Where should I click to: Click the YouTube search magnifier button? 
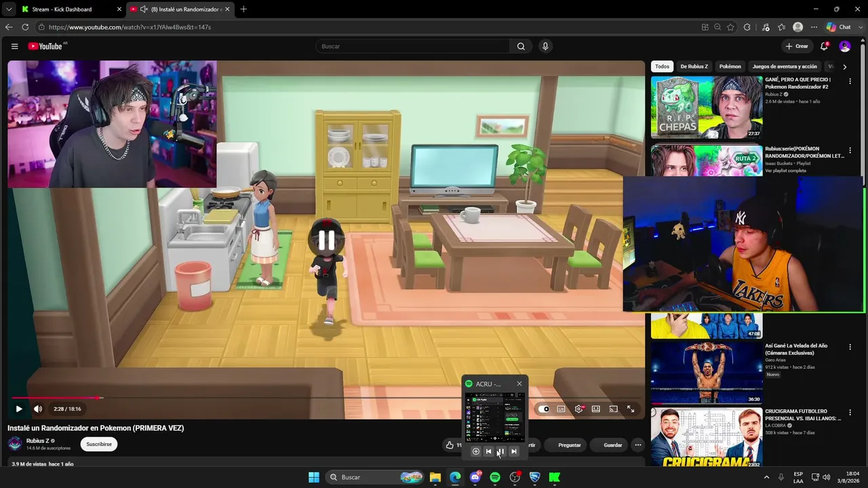pyautogui.click(x=521, y=46)
